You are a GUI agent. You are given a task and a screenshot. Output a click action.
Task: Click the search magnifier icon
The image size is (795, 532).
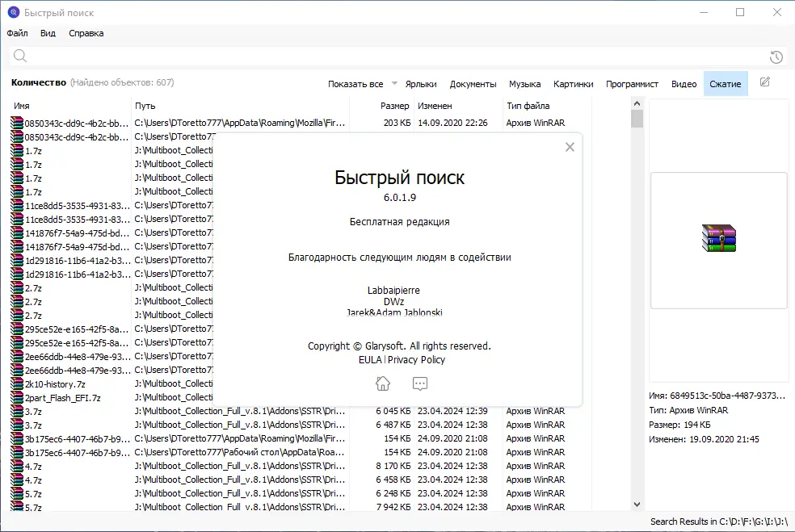19,56
